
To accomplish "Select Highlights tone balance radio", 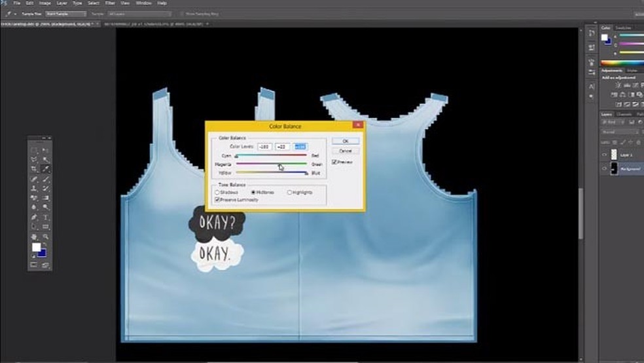I will [x=289, y=193].
